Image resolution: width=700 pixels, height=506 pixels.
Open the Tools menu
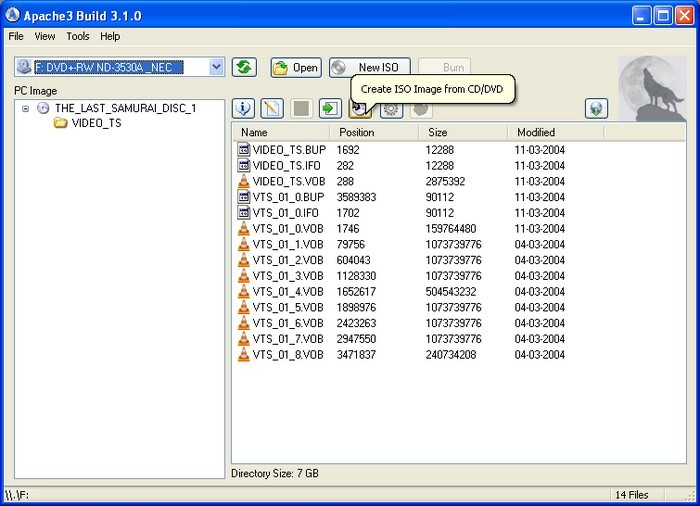click(x=78, y=36)
